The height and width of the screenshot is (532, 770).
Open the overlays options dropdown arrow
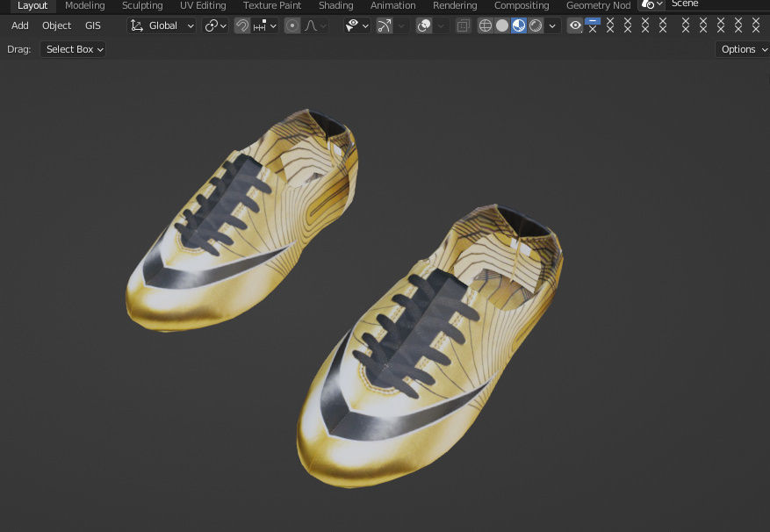[441, 25]
